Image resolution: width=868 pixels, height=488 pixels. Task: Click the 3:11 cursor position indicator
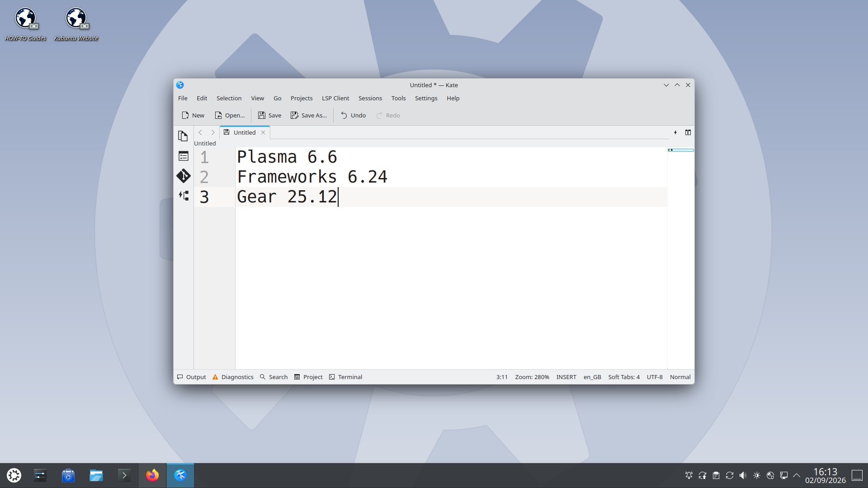pyautogui.click(x=502, y=377)
